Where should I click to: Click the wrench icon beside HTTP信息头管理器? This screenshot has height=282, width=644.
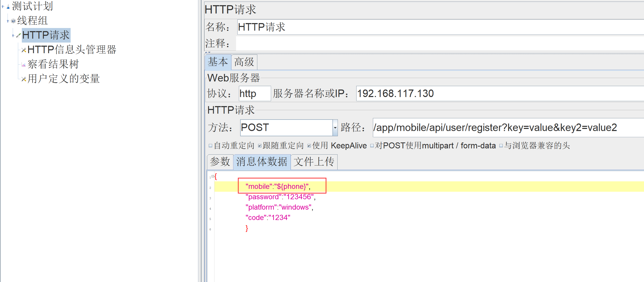coord(24,50)
